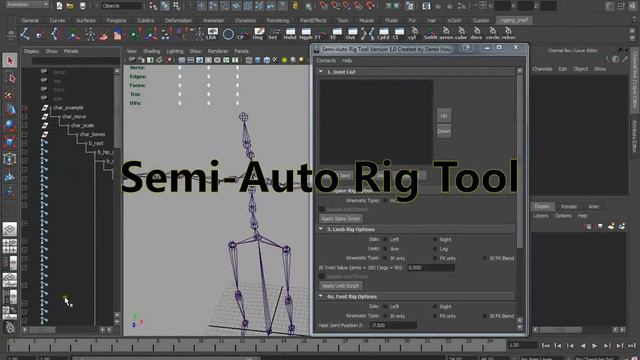Click the FE shelf icon
The width and height of the screenshot is (640, 360).
336,34
